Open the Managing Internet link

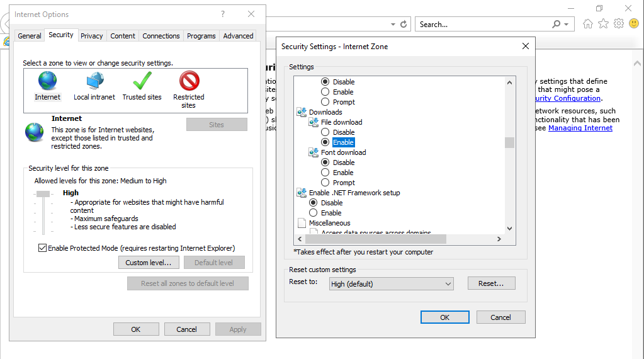coord(580,128)
